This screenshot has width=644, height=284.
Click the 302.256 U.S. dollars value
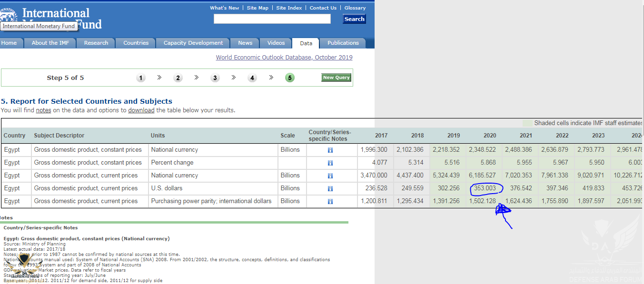click(448, 188)
